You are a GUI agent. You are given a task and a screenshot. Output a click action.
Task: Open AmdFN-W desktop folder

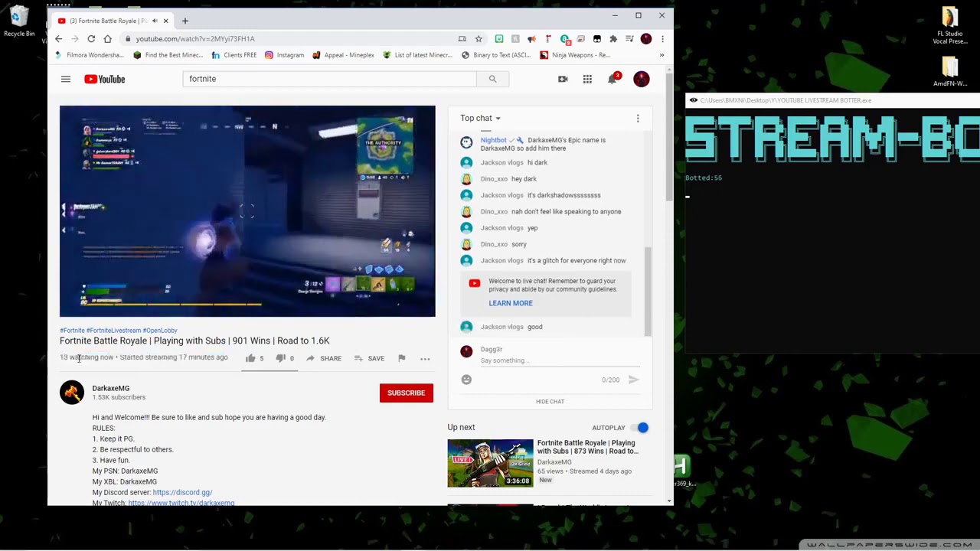949,73
